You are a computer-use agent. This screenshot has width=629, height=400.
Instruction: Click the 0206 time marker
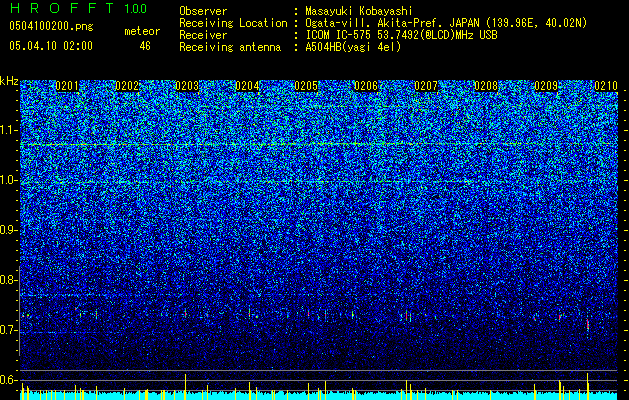pos(366,86)
